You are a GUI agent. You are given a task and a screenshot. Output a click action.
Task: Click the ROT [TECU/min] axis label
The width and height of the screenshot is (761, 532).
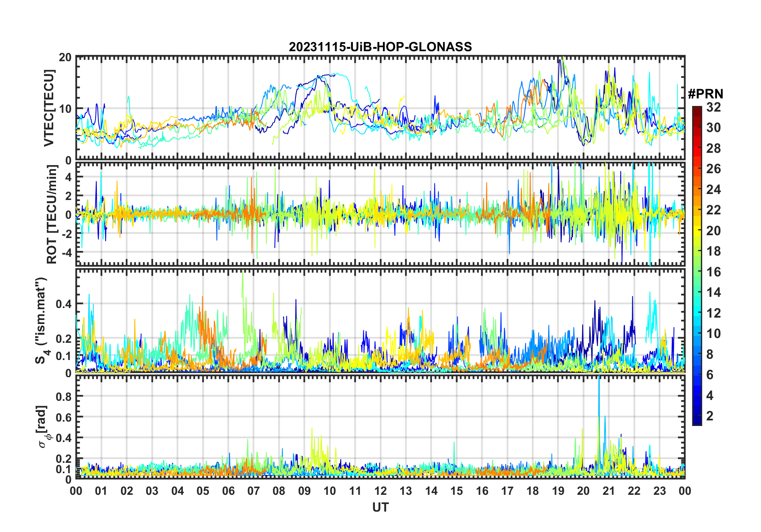click(x=52, y=215)
